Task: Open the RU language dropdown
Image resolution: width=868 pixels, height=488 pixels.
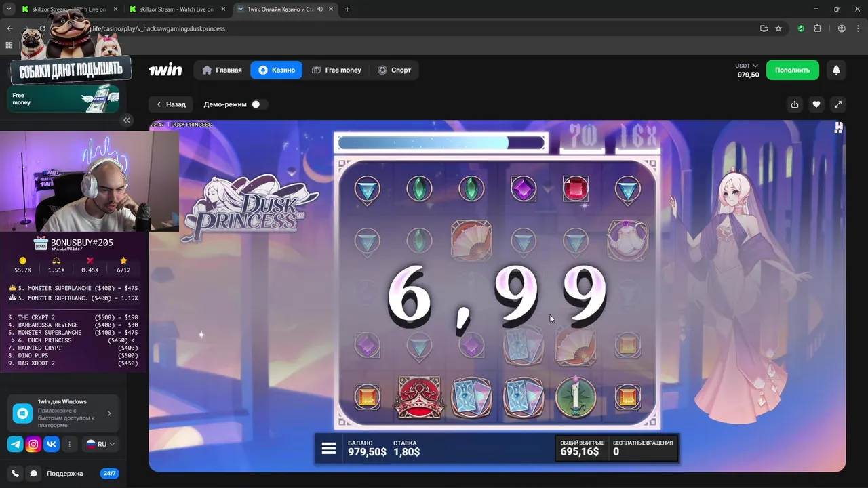Action: pyautogui.click(x=100, y=445)
